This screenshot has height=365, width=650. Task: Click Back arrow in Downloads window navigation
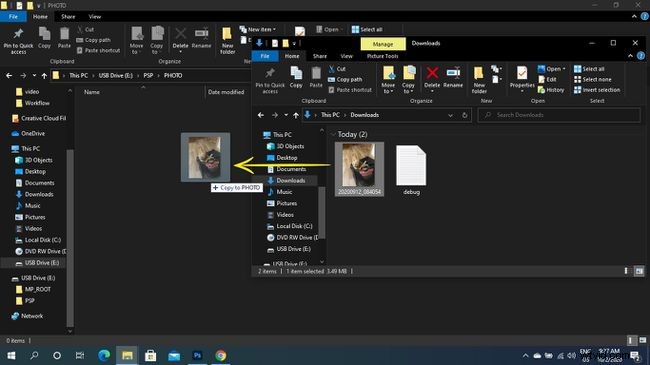[261, 115]
